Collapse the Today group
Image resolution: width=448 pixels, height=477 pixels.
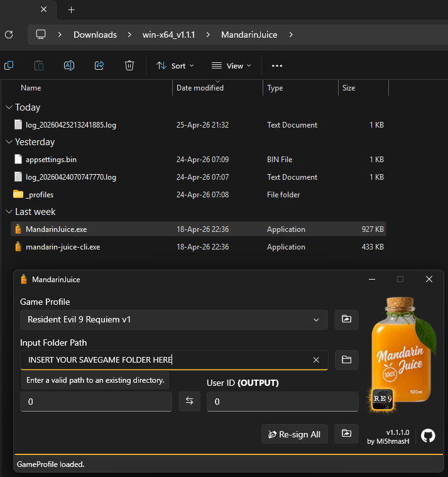[9, 107]
